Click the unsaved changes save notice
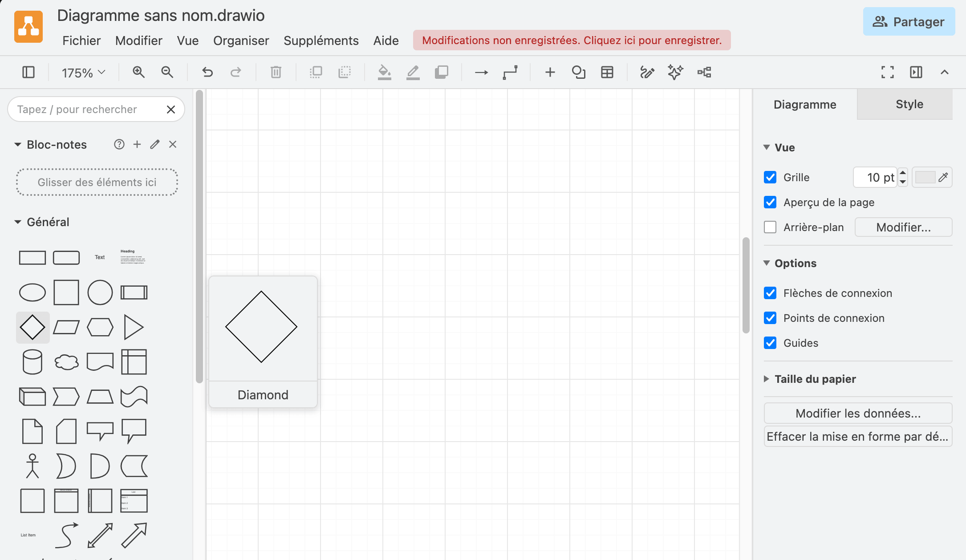 point(572,40)
